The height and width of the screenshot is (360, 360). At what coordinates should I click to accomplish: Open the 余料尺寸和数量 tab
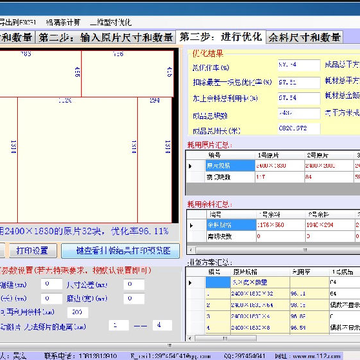(305, 37)
